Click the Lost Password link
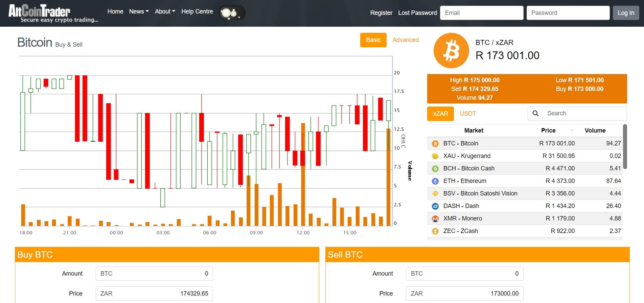644x303 pixels. tap(417, 13)
